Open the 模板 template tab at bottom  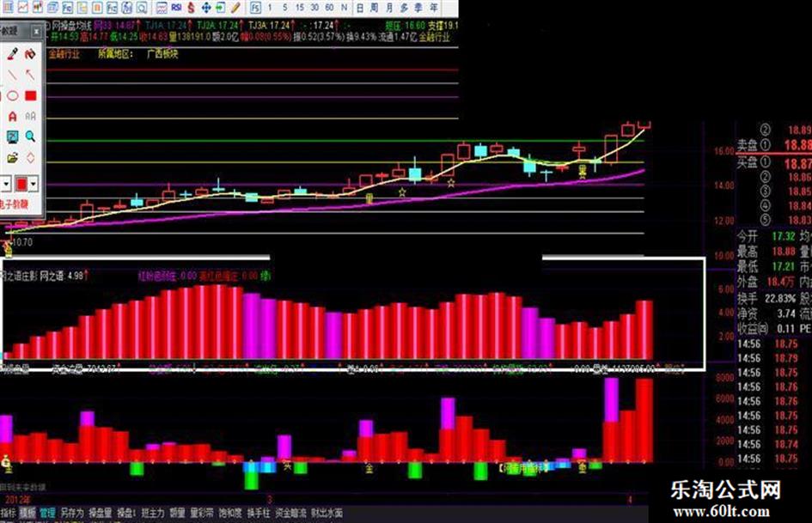pos(28,513)
